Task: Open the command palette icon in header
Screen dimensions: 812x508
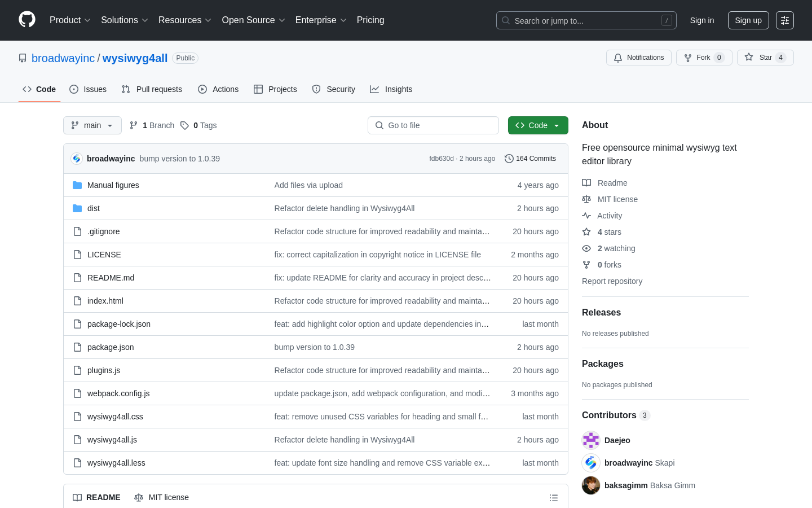Action: [785, 20]
